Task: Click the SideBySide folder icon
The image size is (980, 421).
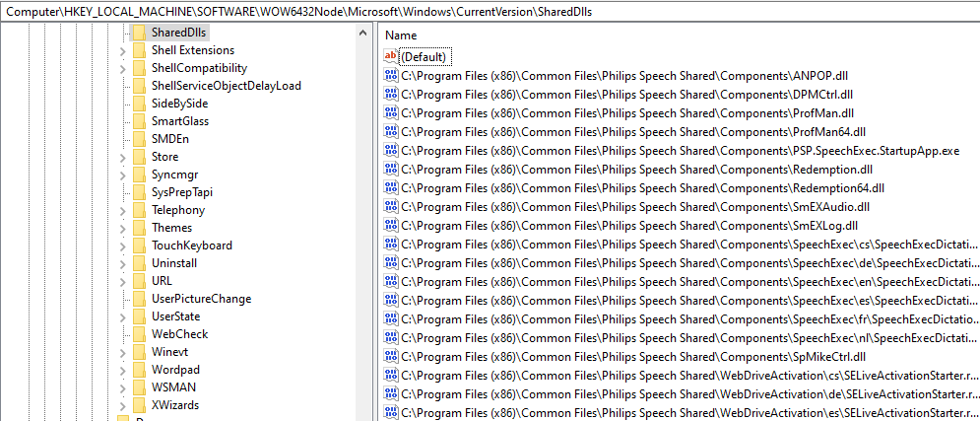Action: click(x=139, y=104)
